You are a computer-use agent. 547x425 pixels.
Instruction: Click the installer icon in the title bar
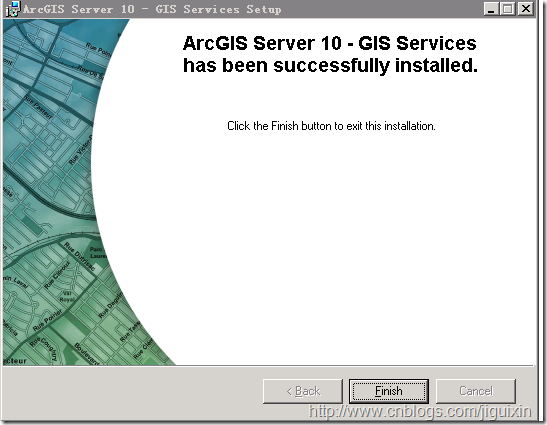pos(13,9)
